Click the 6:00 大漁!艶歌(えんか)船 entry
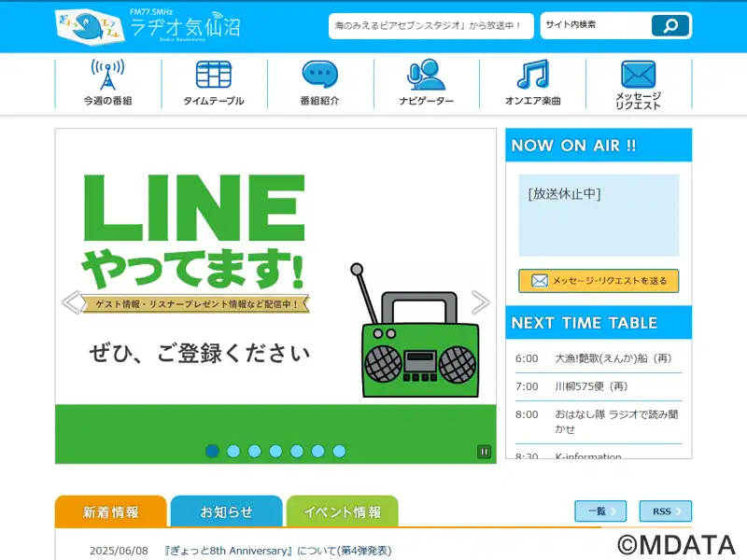Image resolution: width=747 pixels, height=560 pixels. (599, 358)
